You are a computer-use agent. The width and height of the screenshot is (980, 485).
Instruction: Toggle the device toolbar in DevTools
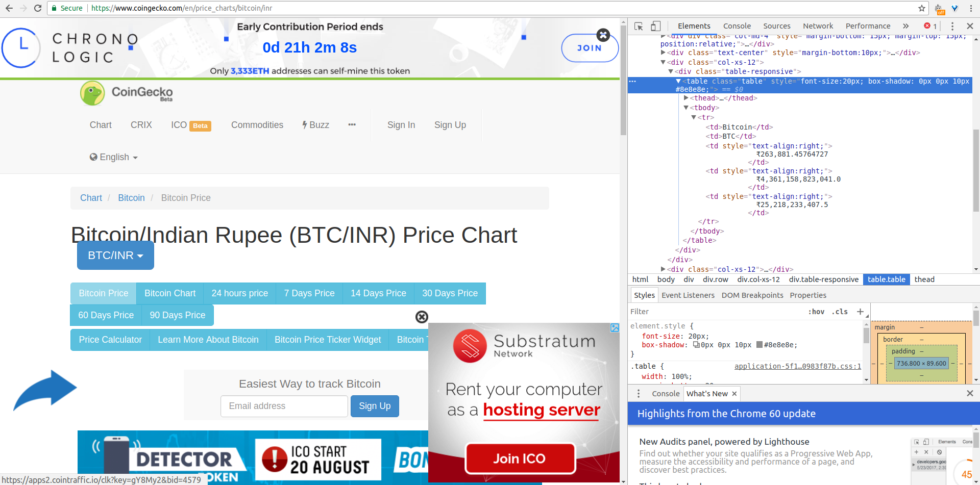click(656, 25)
